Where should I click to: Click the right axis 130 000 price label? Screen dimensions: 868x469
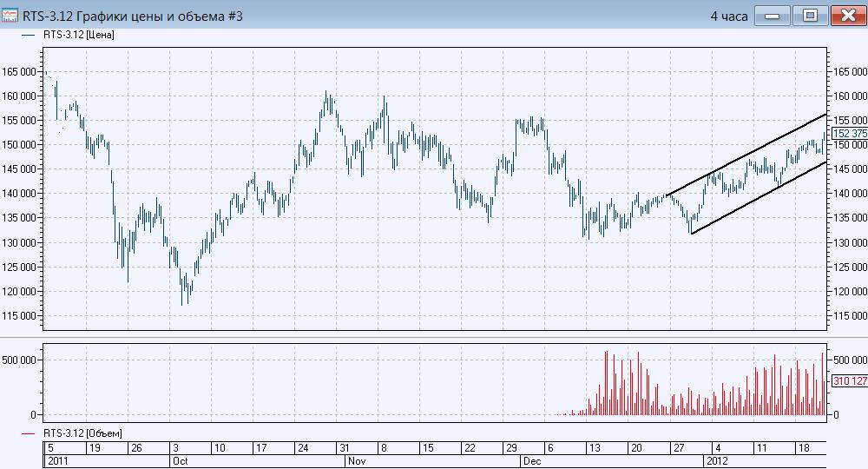(x=851, y=242)
